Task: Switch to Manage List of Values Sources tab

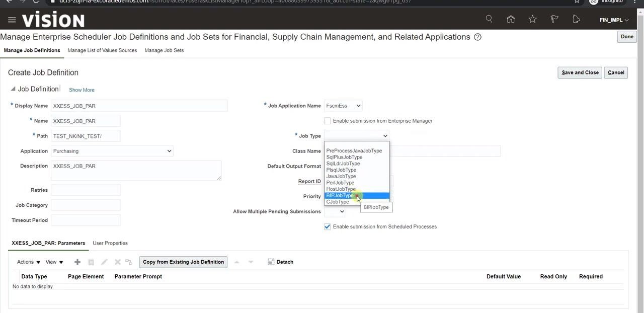Action: coord(102,50)
